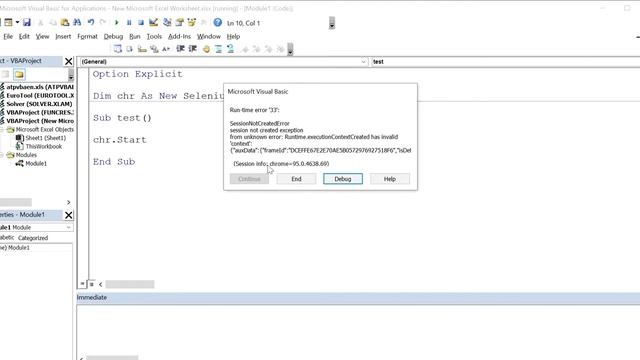Image resolution: width=640 pixels, height=360 pixels.
Task: Click the Comment Block icon
Action: point(218,49)
